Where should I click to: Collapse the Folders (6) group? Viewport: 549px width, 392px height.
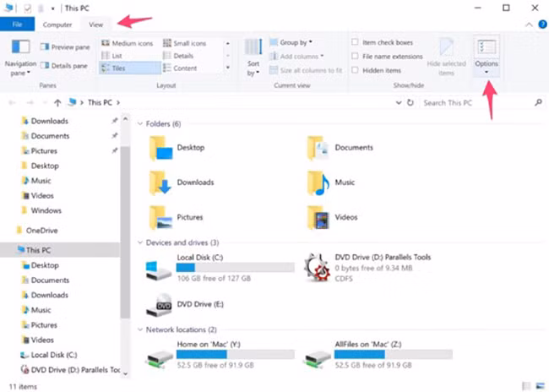(140, 123)
